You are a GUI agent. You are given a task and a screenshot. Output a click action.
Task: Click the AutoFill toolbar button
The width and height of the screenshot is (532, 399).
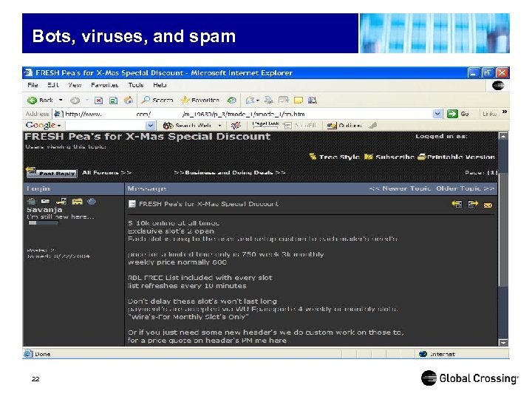click(x=299, y=126)
